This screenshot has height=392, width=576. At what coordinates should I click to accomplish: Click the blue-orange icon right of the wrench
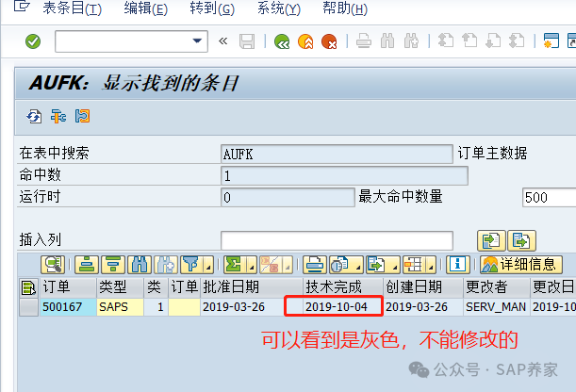(82, 117)
